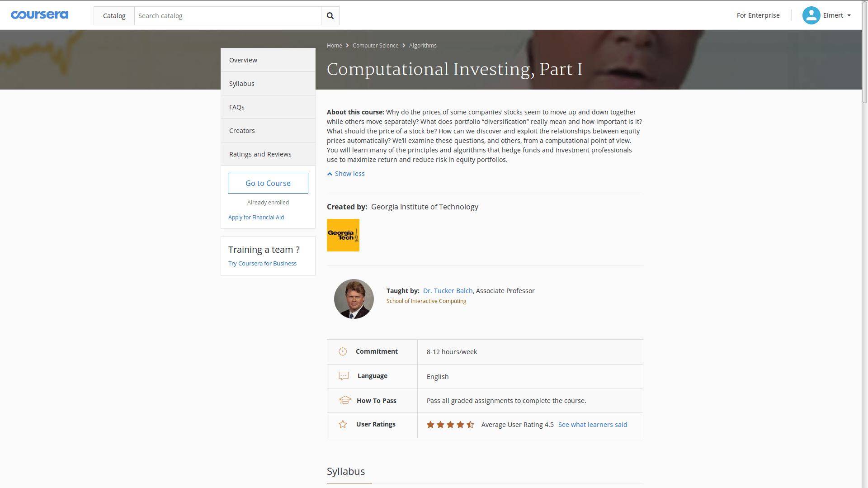Click the search magnifier icon
Screen dimensions: 868x488
pyautogui.click(x=330, y=16)
